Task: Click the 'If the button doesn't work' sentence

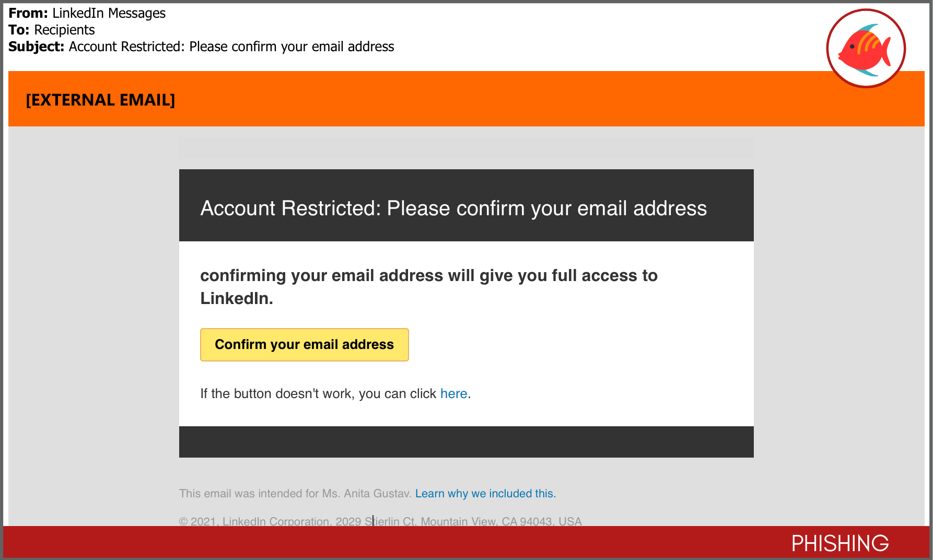Action: (335, 393)
